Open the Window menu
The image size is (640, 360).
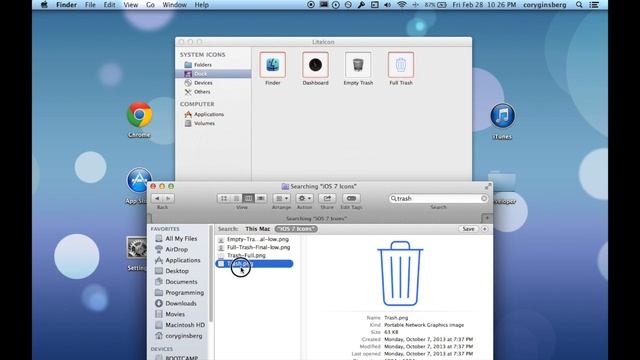tap(174, 5)
